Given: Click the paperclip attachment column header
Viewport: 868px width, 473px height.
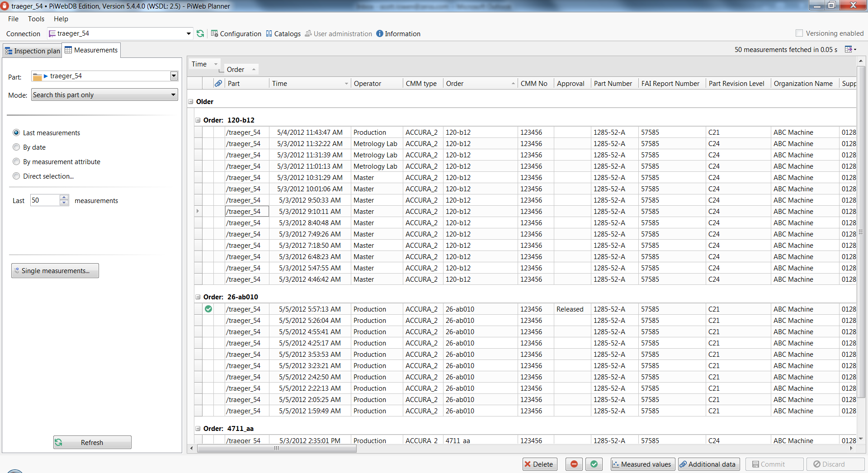Looking at the screenshot, I should [x=218, y=83].
